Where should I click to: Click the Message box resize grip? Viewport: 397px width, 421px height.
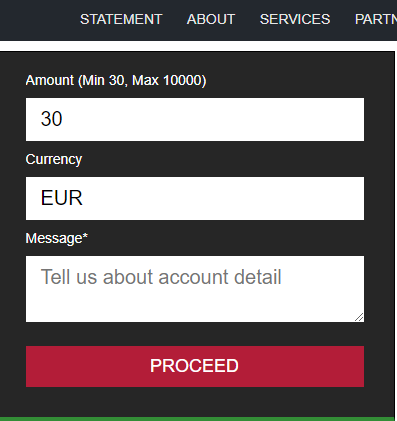[359, 317]
